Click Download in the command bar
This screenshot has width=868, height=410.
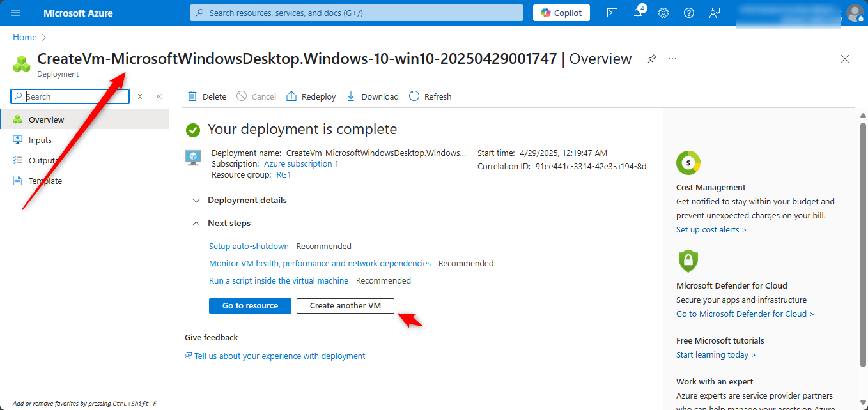pyautogui.click(x=372, y=96)
